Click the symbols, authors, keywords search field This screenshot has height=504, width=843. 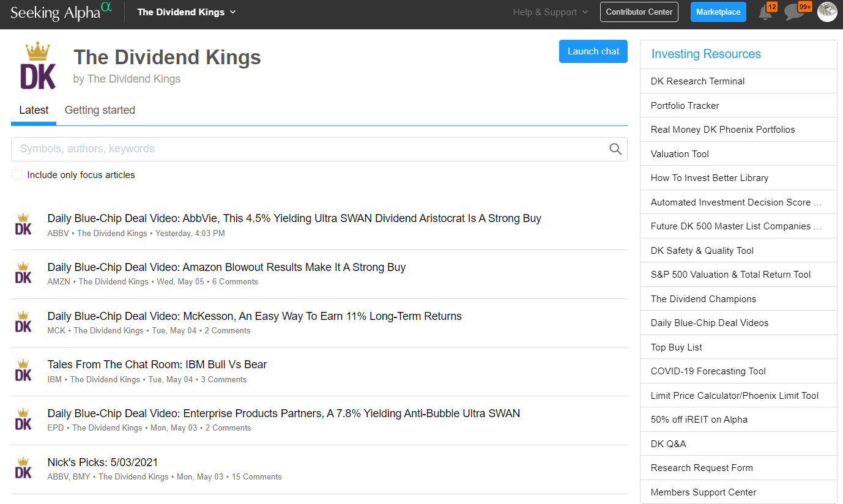pos(306,149)
